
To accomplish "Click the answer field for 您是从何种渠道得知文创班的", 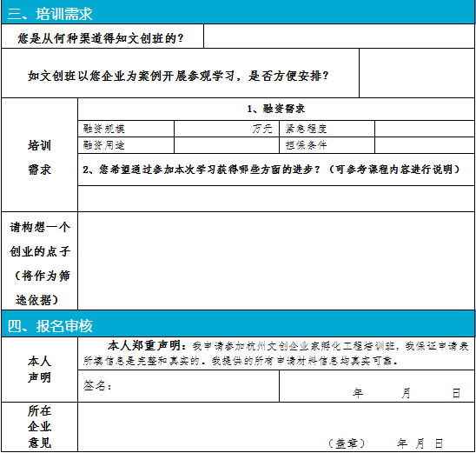I will 339,37.
